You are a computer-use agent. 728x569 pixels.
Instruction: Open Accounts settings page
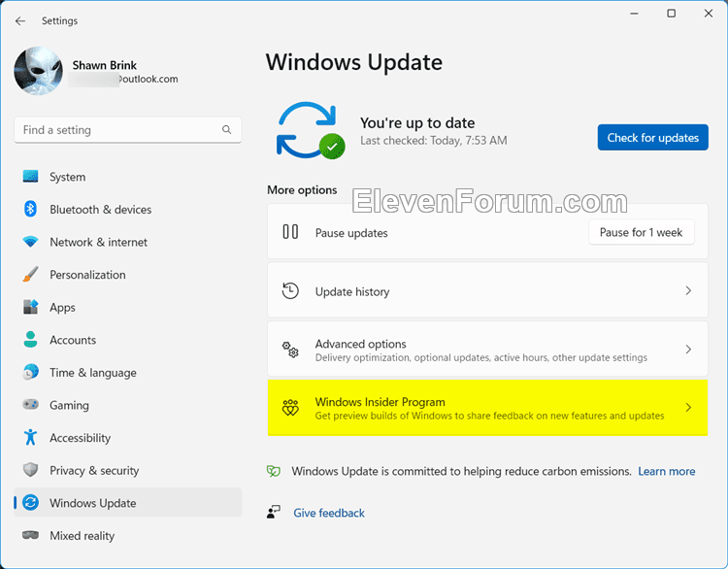(x=73, y=340)
